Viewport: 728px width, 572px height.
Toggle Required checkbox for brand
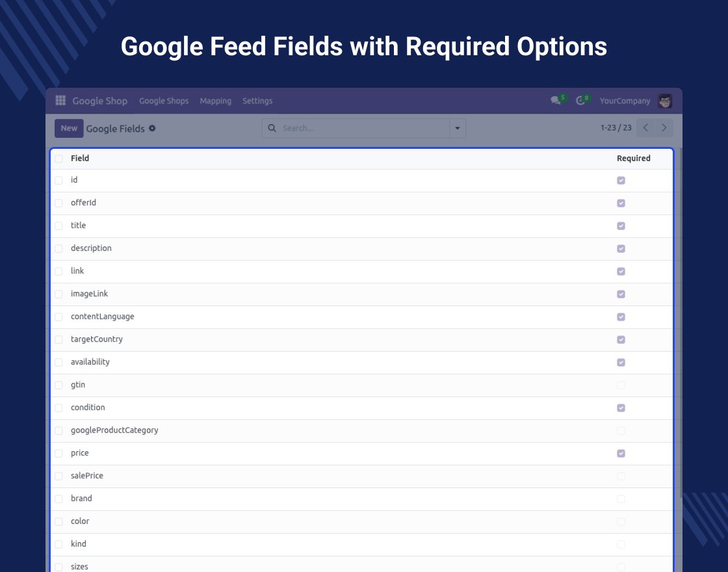click(x=621, y=499)
